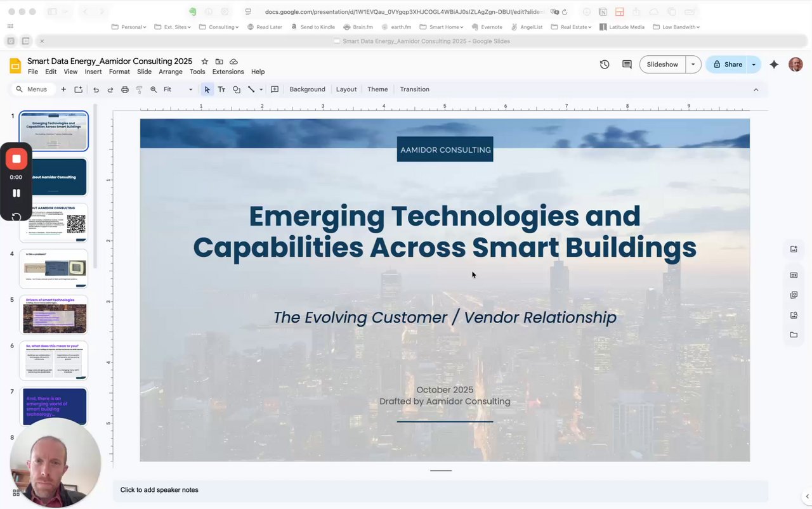This screenshot has width=812, height=509.
Task: Click the slide title Emerging Technologies text
Action: point(445,231)
